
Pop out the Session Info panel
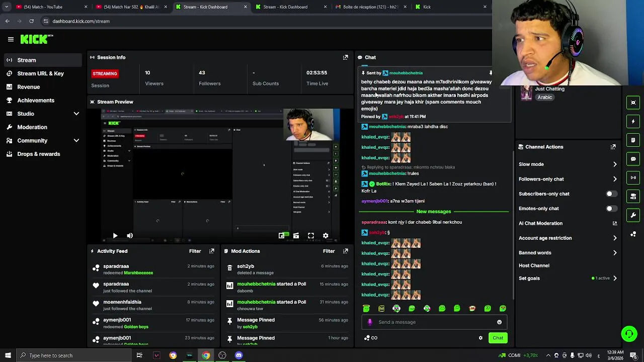point(345,57)
